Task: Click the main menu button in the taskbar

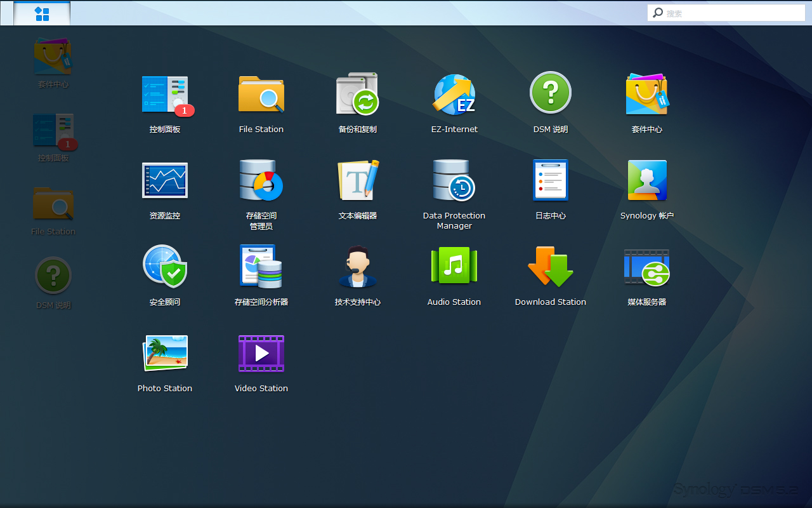Action: [42, 13]
